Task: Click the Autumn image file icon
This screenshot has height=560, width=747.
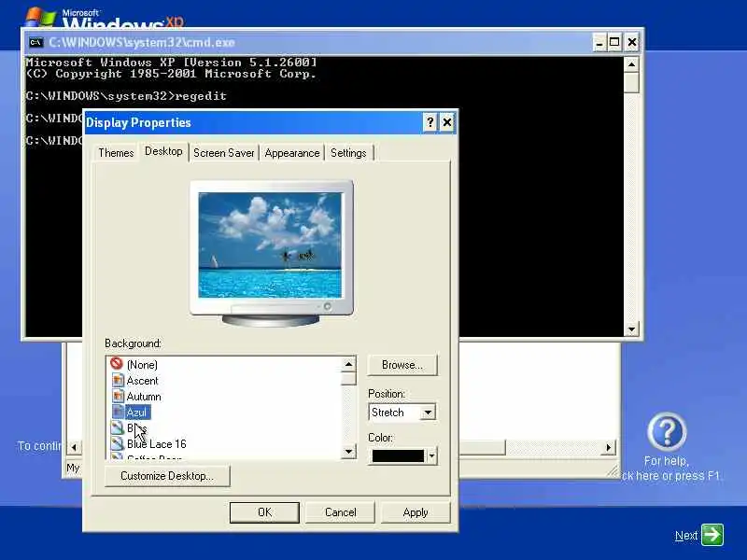Action: [118, 396]
